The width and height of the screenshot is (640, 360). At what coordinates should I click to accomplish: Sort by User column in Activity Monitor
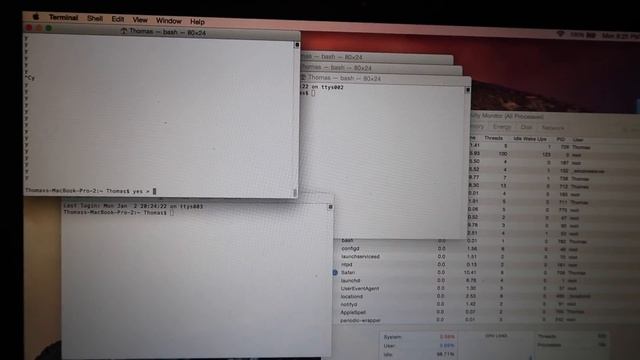[x=578, y=140]
